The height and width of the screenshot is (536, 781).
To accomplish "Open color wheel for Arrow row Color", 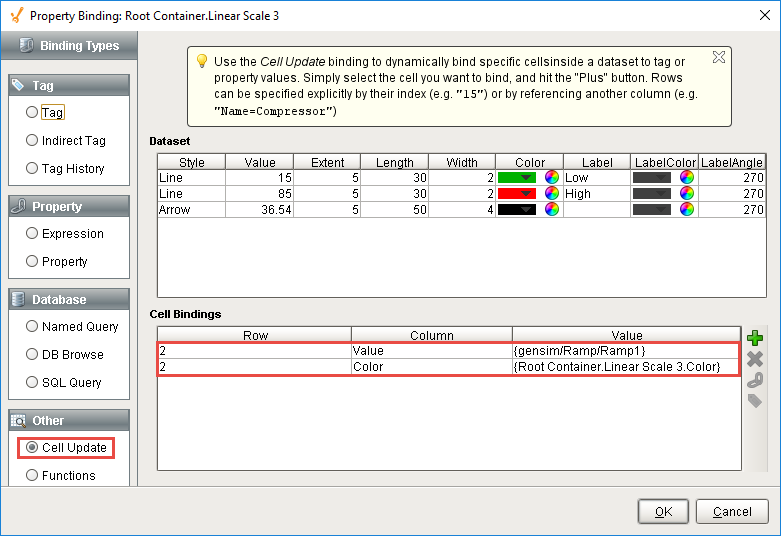I will [x=552, y=209].
